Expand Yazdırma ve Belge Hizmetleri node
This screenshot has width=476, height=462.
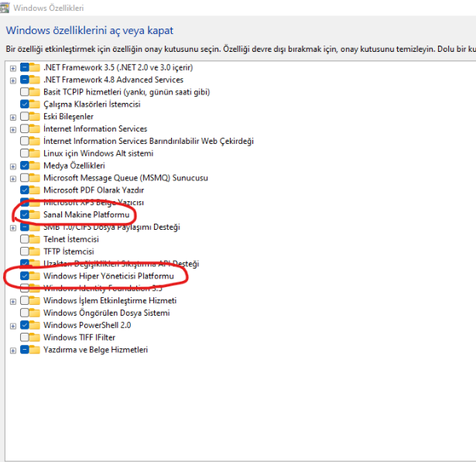click(x=12, y=351)
